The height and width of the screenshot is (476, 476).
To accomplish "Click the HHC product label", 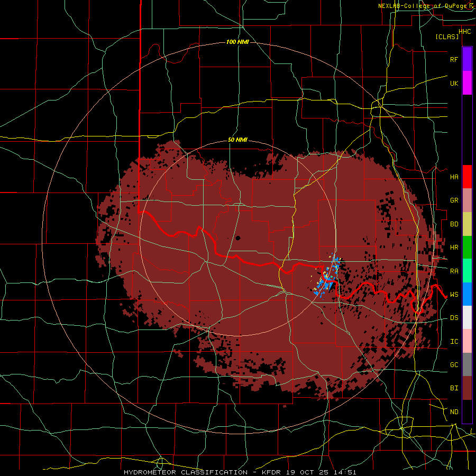I will (x=465, y=32).
